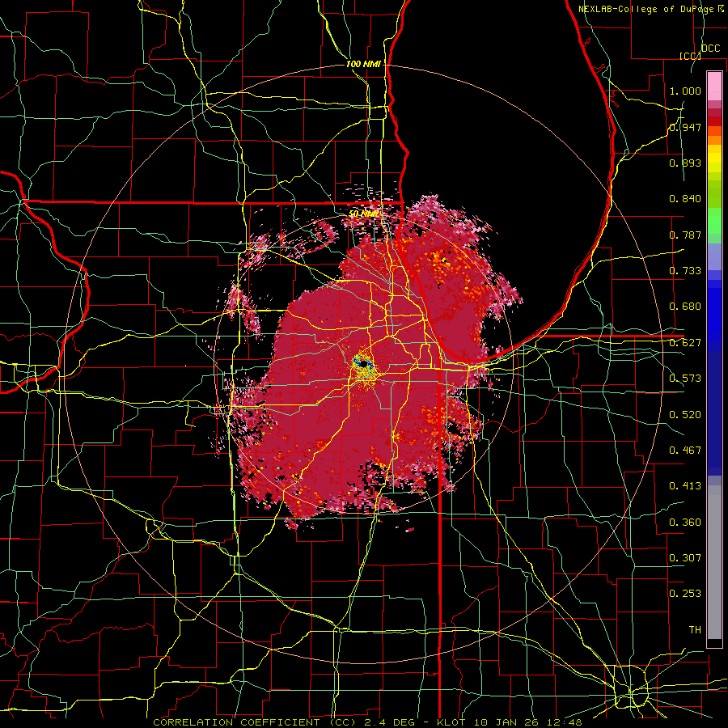
Task: Pick the gray lower segment of the color scale
Action: coord(714,562)
